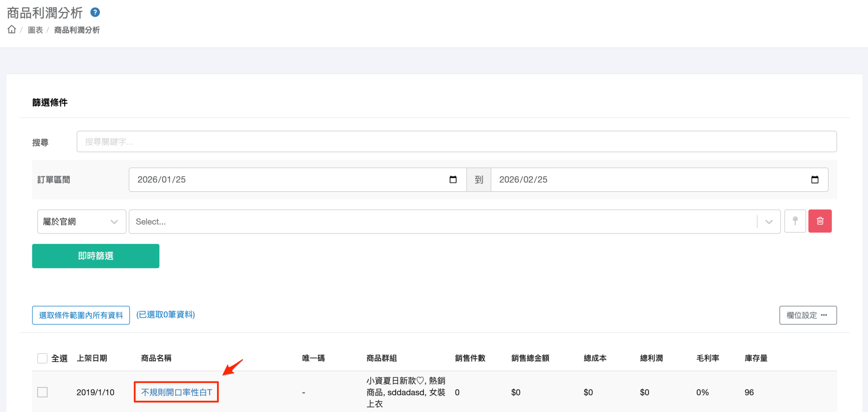Click the home breadcrumb icon
Image resolution: width=868 pixels, height=412 pixels.
tap(12, 30)
